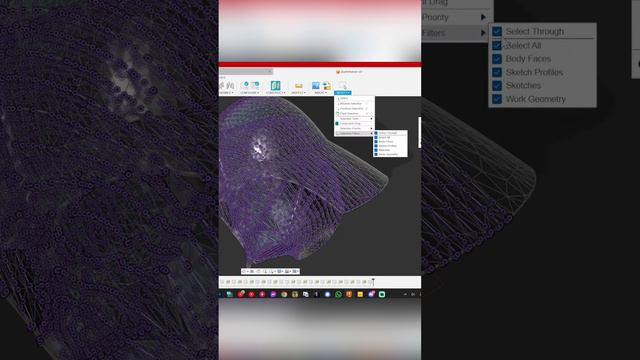640x360 pixels.
Task: Open the Selection Tools submenu entry
Action: click(354, 118)
